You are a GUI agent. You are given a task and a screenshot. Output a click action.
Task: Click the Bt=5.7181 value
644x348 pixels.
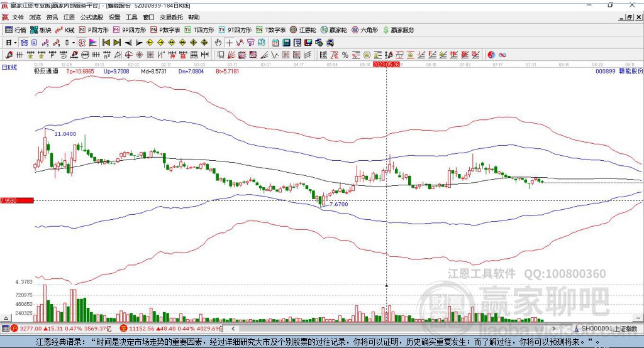coord(227,71)
